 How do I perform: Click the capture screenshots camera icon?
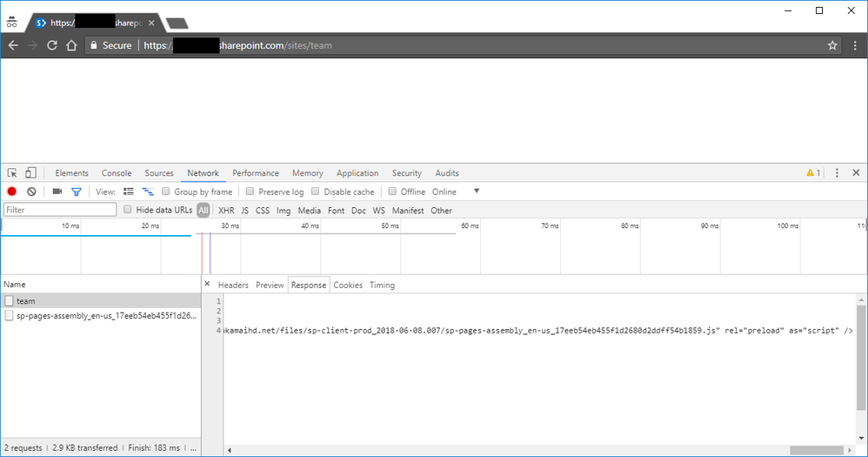[x=57, y=192]
